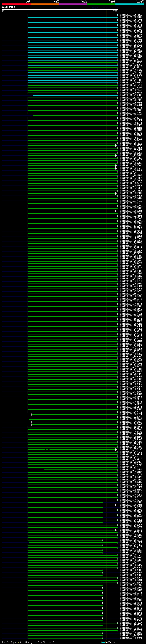Click the red ~20% identity legend segment

16,4
